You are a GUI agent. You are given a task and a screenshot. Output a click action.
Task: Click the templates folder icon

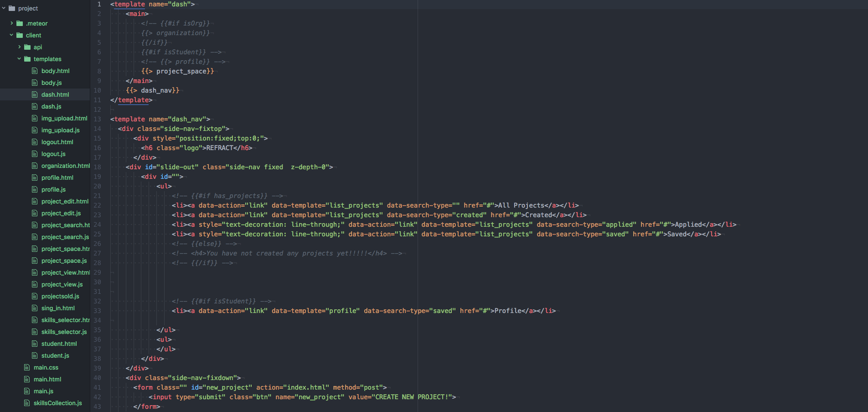coord(27,59)
